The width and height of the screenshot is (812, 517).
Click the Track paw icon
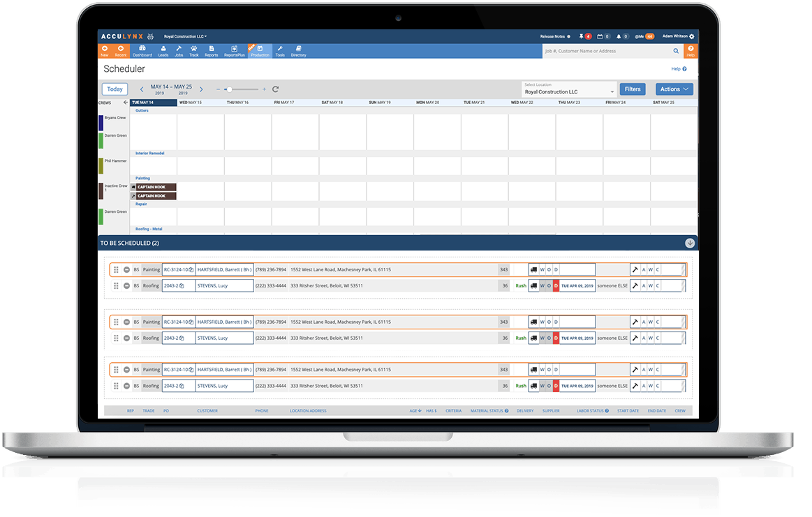[x=194, y=50]
